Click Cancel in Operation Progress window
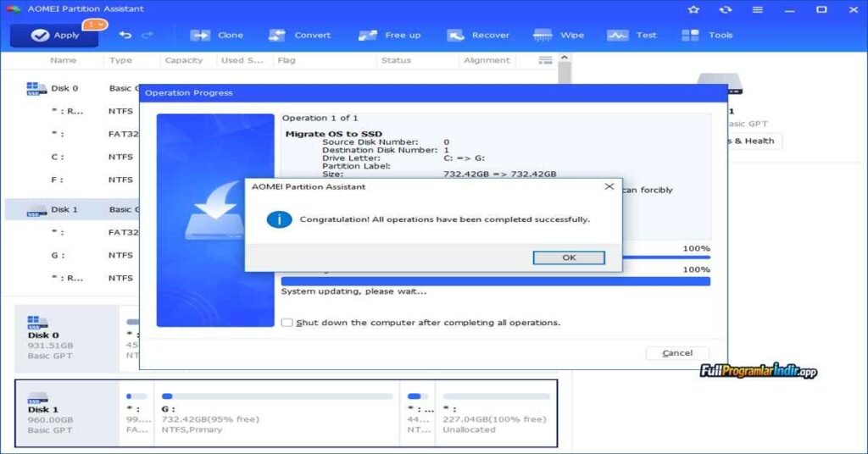The image size is (868, 454). [677, 353]
